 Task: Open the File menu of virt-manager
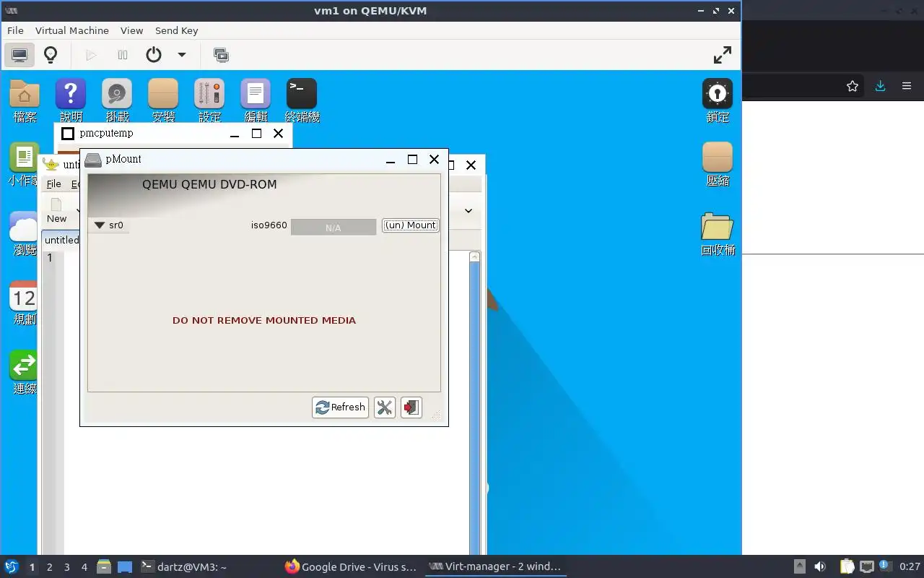pos(15,30)
